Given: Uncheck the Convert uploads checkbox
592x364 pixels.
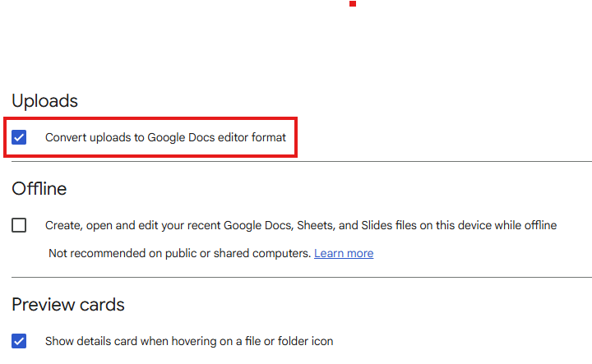Looking at the screenshot, I should 19,137.
